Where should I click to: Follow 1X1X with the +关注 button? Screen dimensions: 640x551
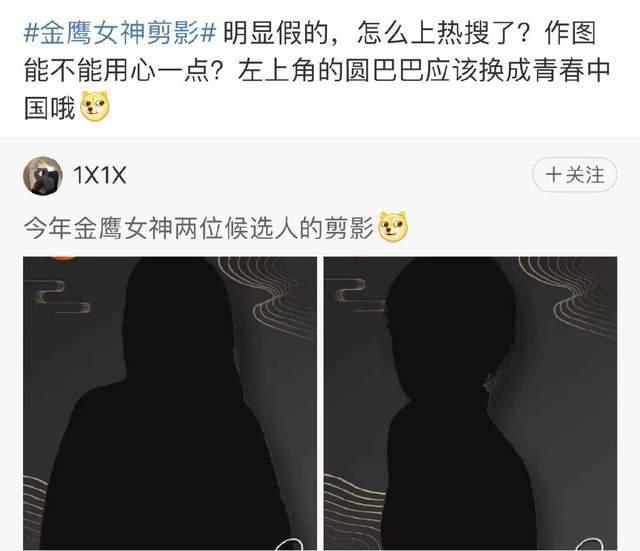coord(575,175)
